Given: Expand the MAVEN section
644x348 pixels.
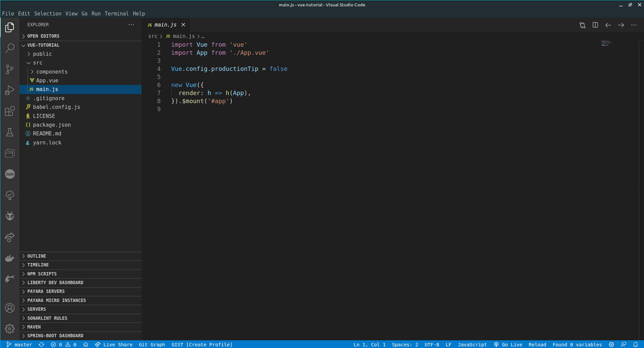Looking at the screenshot, I should 81,327.
